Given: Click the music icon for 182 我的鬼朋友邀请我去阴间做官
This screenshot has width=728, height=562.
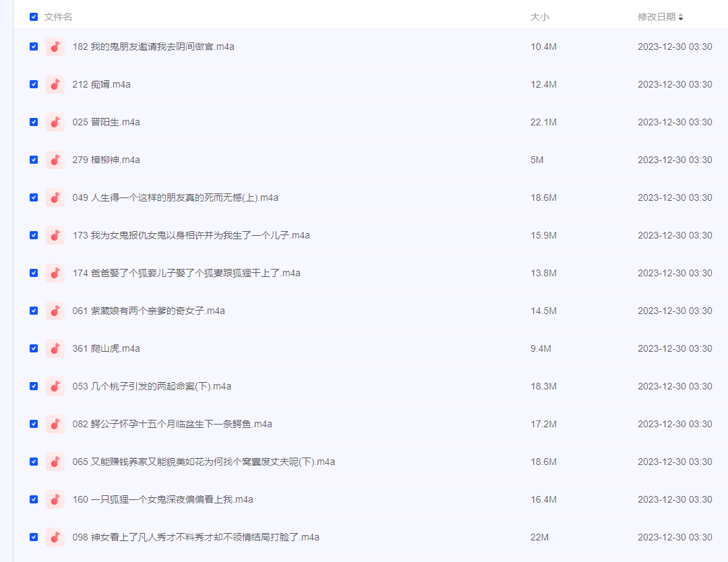Looking at the screenshot, I should point(55,46).
